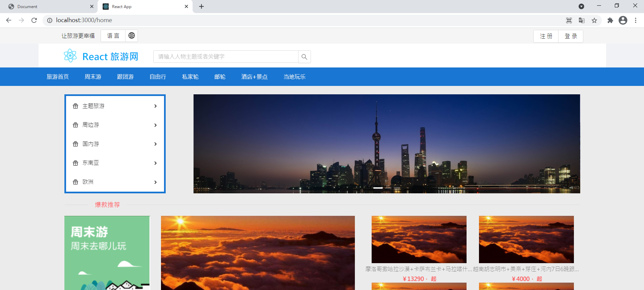Click the 让旅游更幸福 slogan text

pos(78,36)
